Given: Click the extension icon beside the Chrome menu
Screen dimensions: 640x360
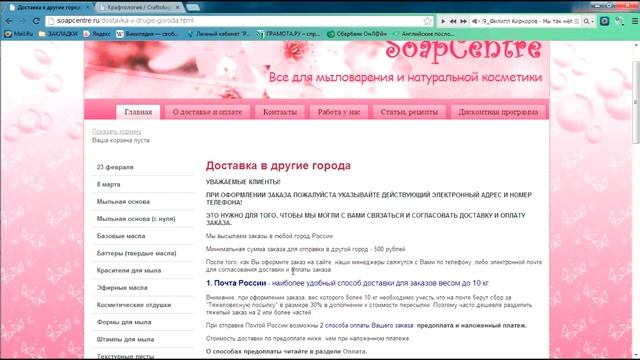Looking at the screenshot, I should coord(619,21).
